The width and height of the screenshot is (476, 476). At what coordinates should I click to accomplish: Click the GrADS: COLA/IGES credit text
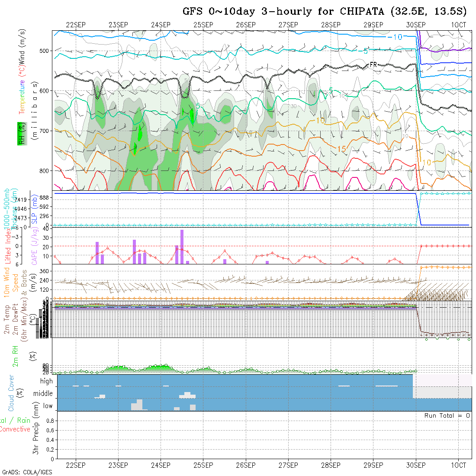tap(27, 472)
